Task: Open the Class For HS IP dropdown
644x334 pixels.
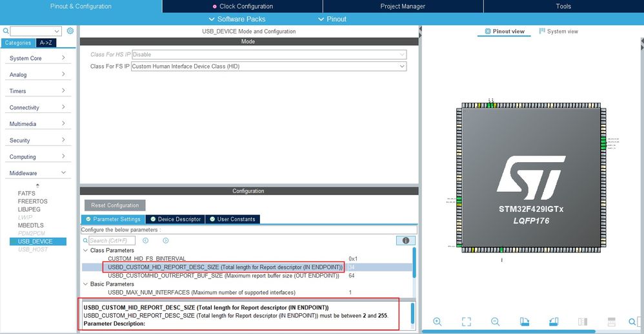Action: [x=401, y=54]
